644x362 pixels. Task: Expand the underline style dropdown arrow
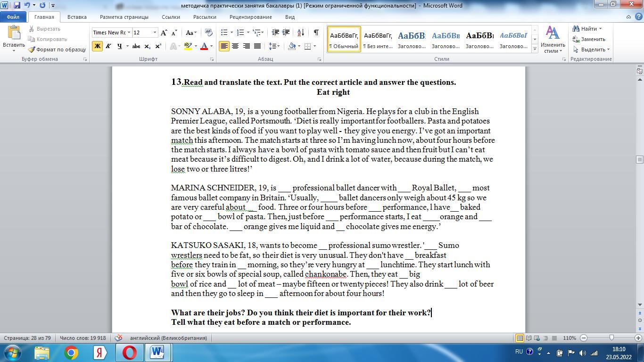[x=127, y=46]
